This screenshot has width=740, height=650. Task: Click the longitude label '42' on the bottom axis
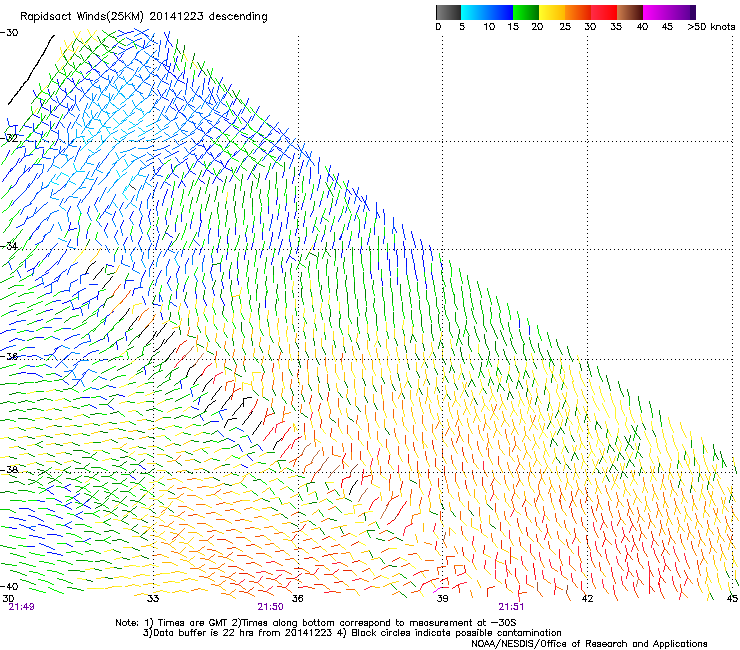[587, 599]
